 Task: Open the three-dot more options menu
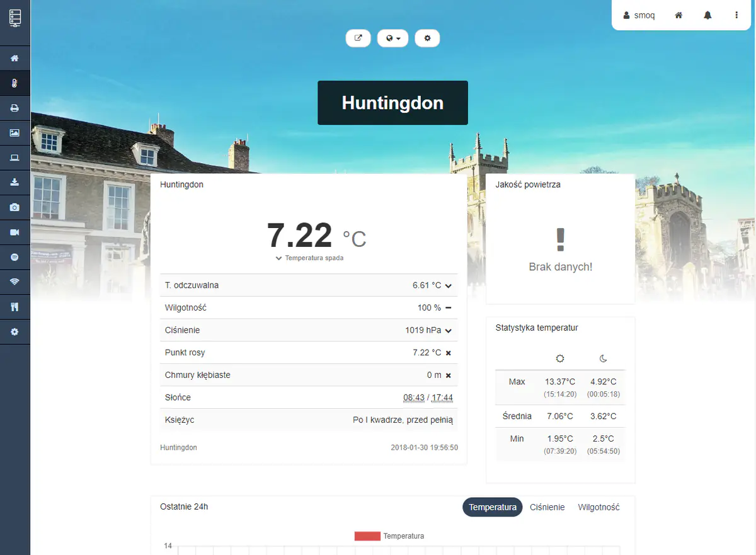pos(736,15)
